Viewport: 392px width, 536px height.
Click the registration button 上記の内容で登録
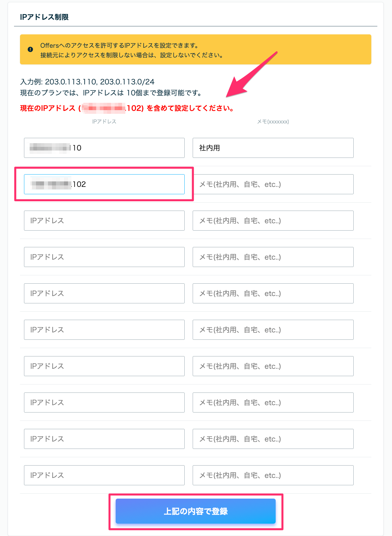point(196,511)
